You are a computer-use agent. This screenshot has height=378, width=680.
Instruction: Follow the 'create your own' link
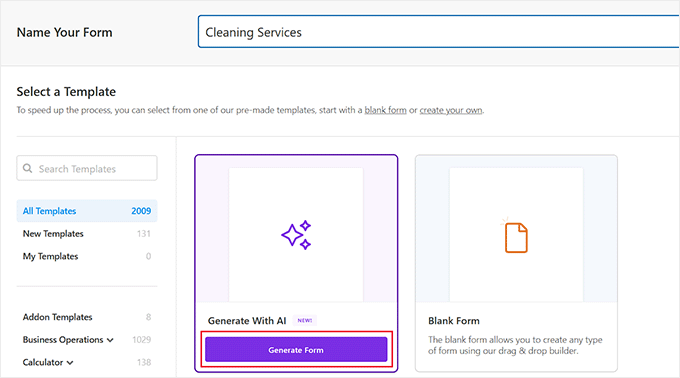pyautogui.click(x=451, y=110)
